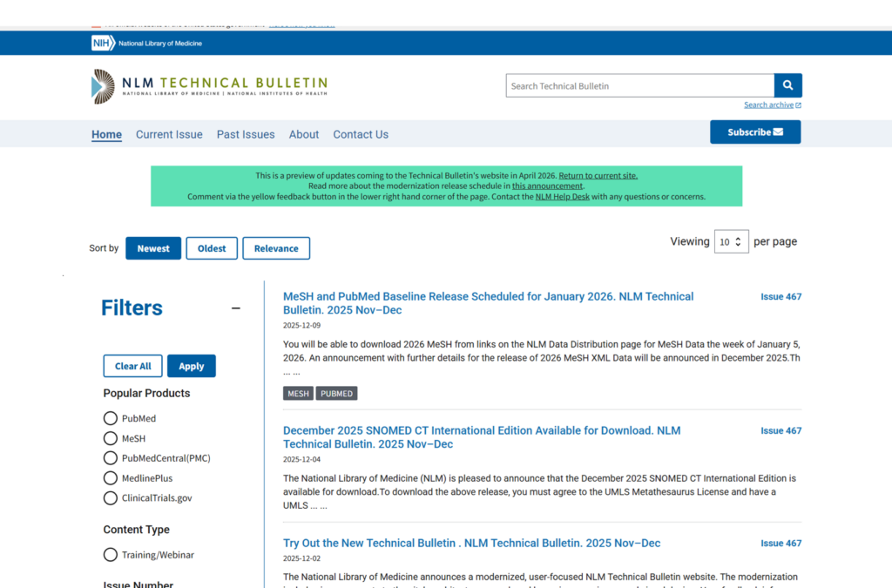The height and width of the screenshot is (588, 892).
Task: Open the Search archive external link
Action: [x=772, y=105]
